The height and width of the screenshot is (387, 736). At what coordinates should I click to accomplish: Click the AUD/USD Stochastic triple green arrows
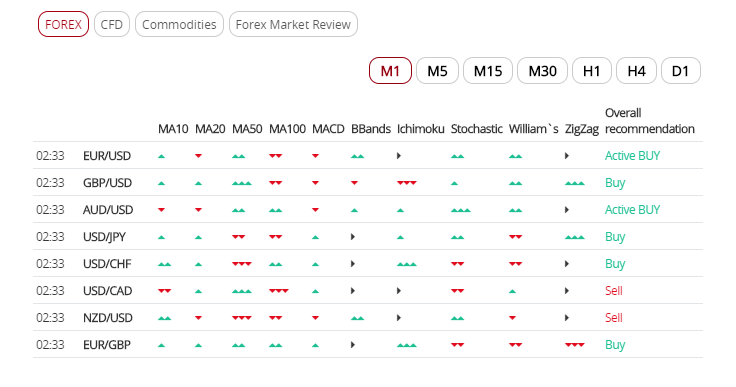pos(460,210)
